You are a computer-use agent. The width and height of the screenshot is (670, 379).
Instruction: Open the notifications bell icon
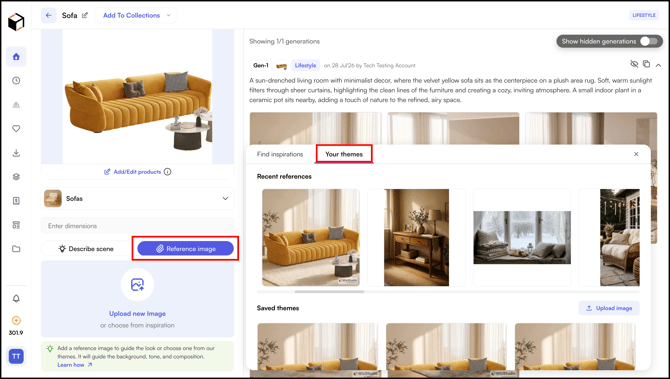pos(16,299)
